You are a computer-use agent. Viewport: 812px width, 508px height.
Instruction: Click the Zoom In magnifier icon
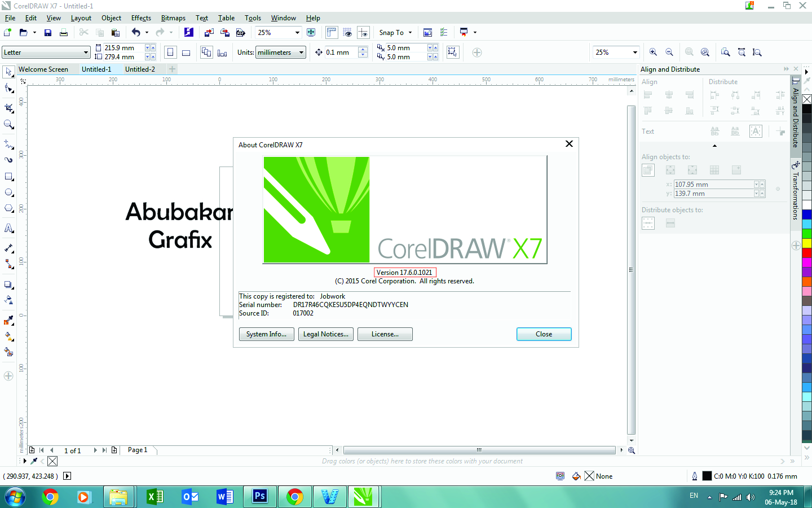[x=654, y=52]
